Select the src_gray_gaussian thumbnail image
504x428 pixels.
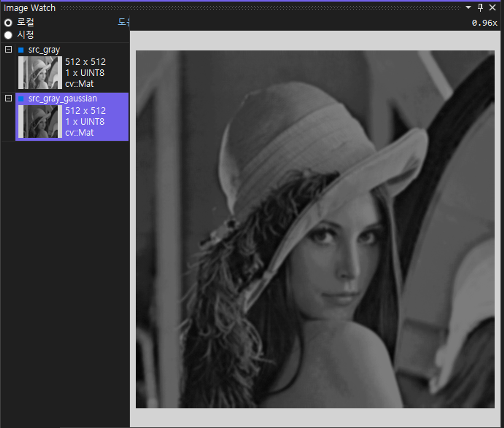click(40, 121)
